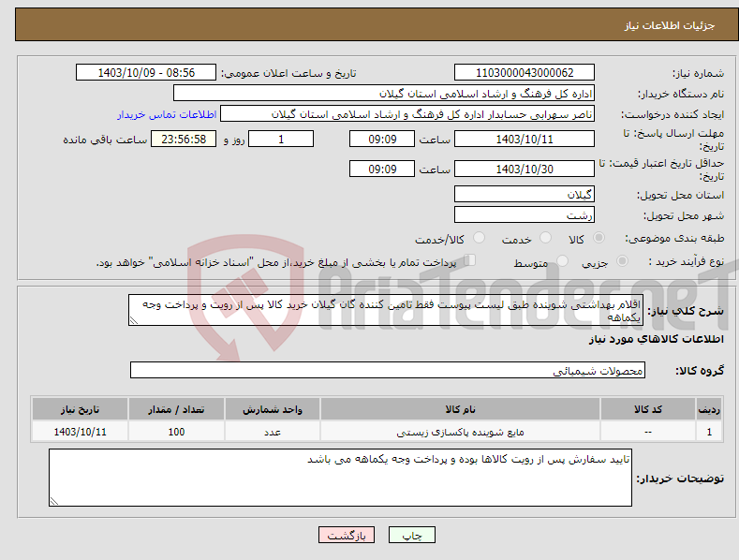Click the buyer notes text area
This screenshot has width=739, height=560.
click(340, 478)
